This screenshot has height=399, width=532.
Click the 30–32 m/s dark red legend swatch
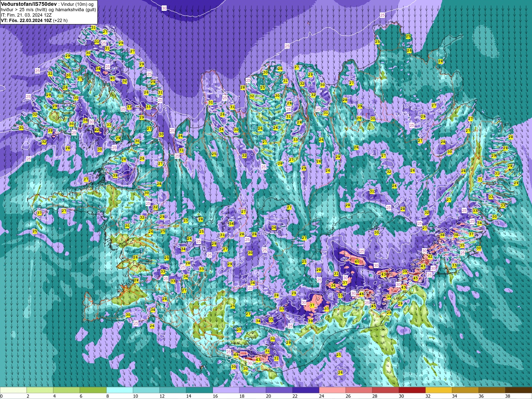412,390
